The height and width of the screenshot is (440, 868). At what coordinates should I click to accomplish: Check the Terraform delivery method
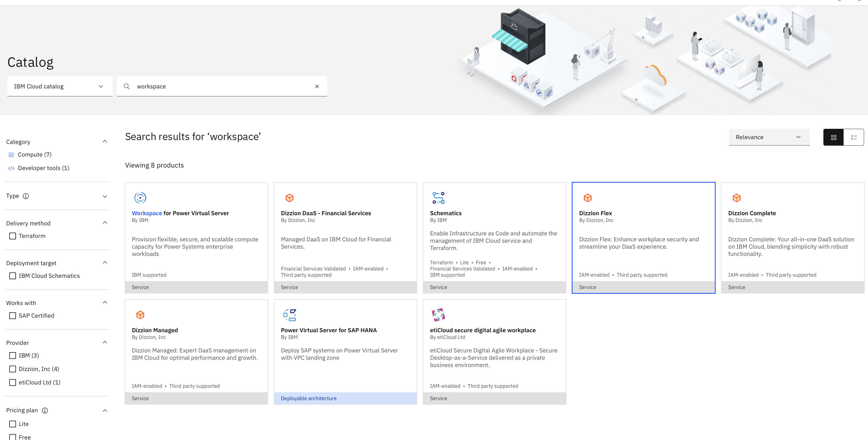click(12, 236)
